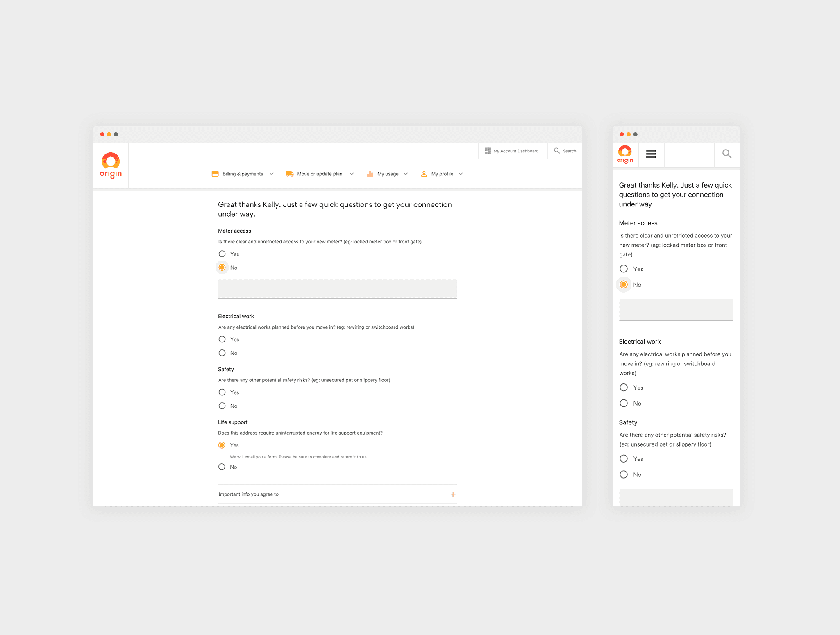
Task: Click the mobile search magnifier icon
Action: (x=726, y=154)
